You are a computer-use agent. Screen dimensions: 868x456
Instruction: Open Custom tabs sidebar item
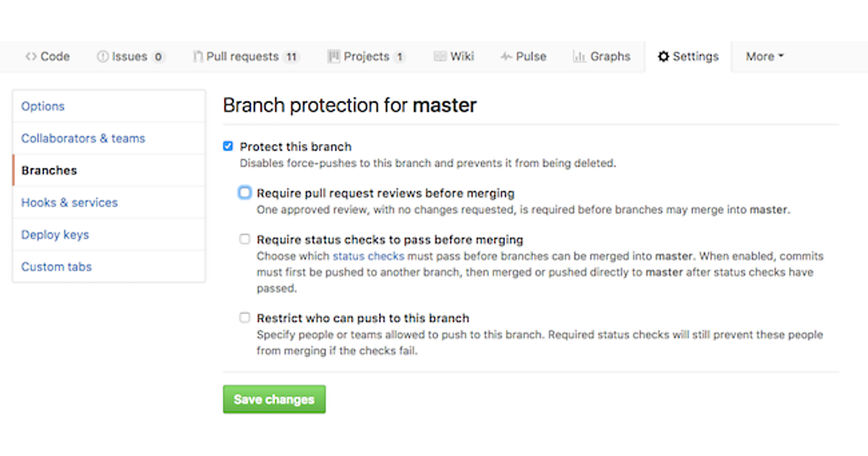tap(56, 266)
